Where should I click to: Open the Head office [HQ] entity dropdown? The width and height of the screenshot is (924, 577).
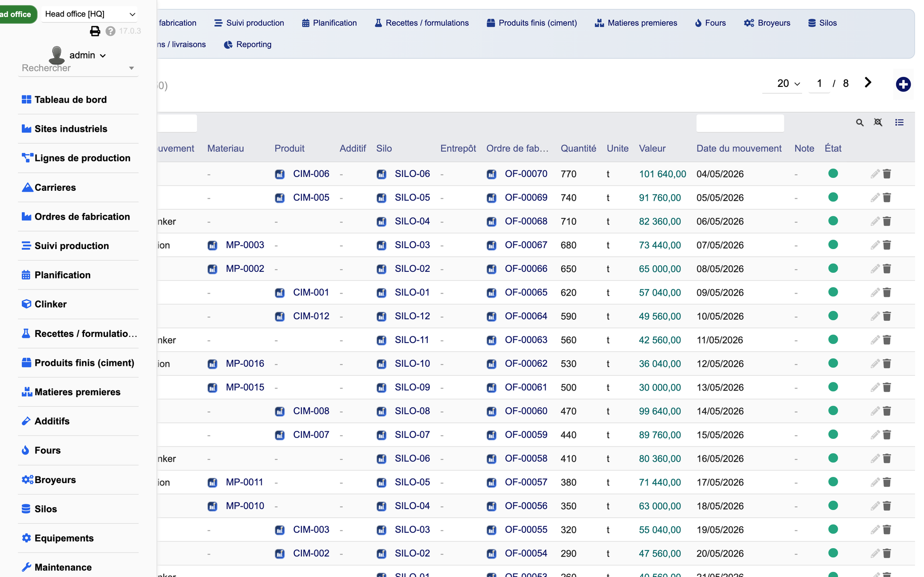(x=90, y=14)
